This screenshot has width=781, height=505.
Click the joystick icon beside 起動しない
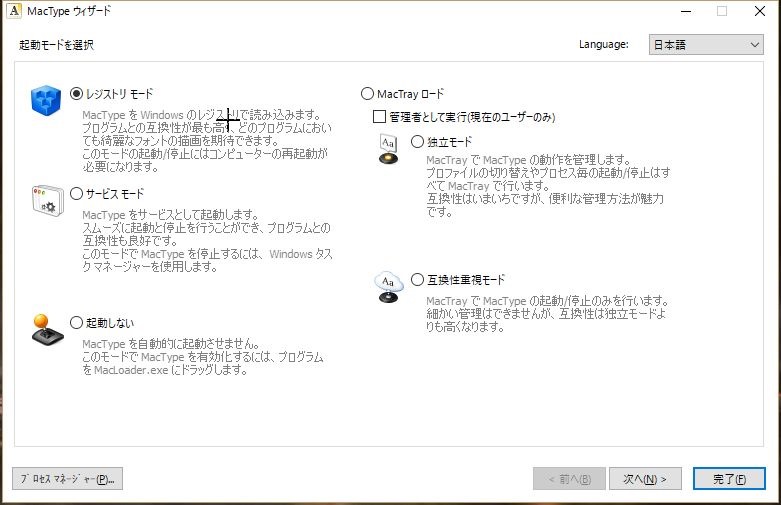pos(48,330)
